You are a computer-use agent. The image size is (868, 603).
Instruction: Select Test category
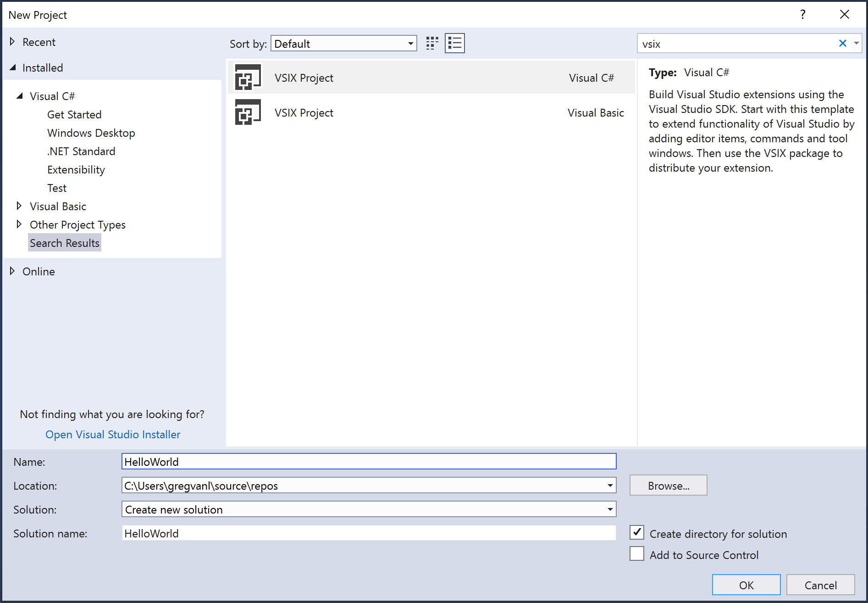click(x=57, y=188)
